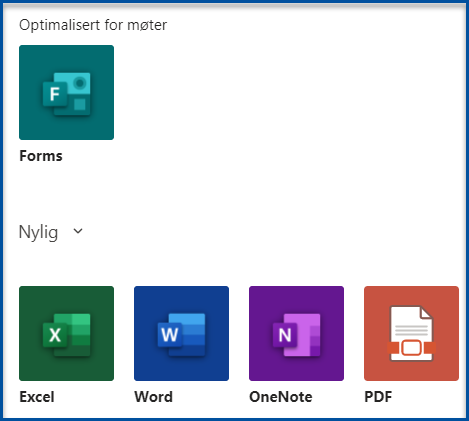The image size is (469, 421).
Task: Choose the OneNote app tile
Action: point(296,333)
